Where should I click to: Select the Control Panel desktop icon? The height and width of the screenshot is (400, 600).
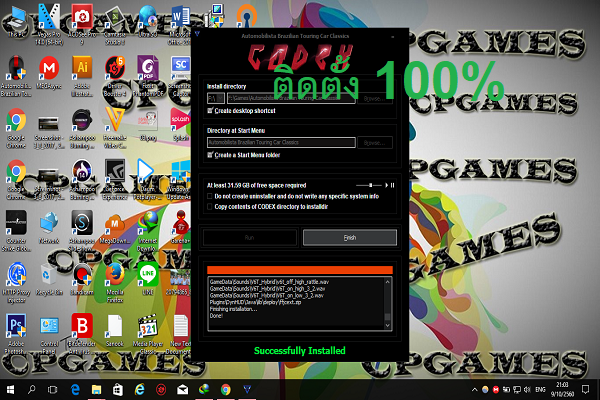(49, 334)
